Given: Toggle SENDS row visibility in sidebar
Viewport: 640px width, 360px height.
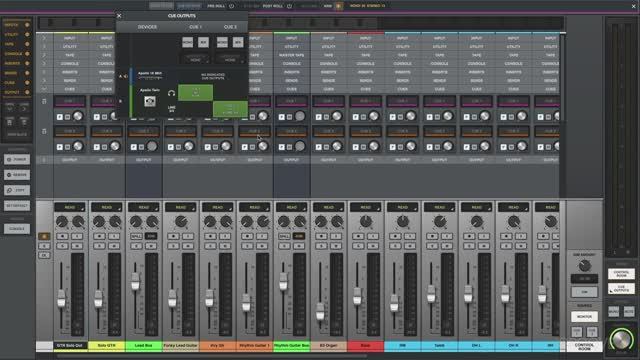Looking at the screenshot, I should coord(27,73).
